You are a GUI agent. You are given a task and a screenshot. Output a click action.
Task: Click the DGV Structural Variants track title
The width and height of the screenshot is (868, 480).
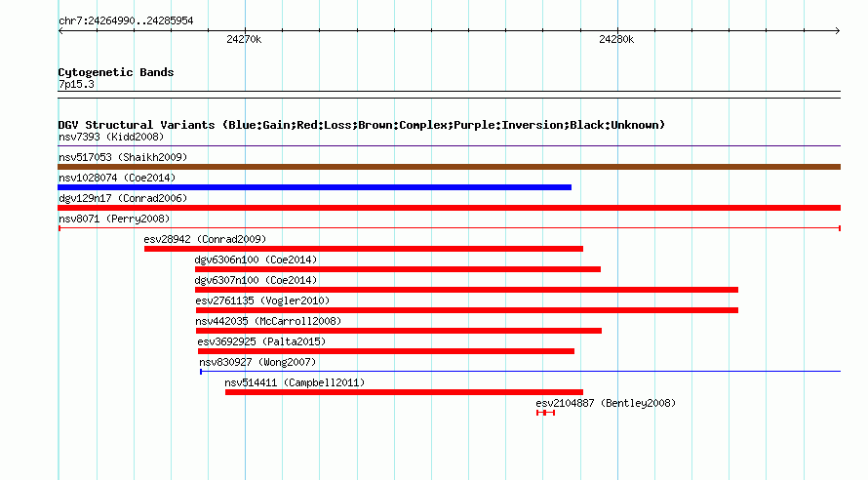point(362,125)
